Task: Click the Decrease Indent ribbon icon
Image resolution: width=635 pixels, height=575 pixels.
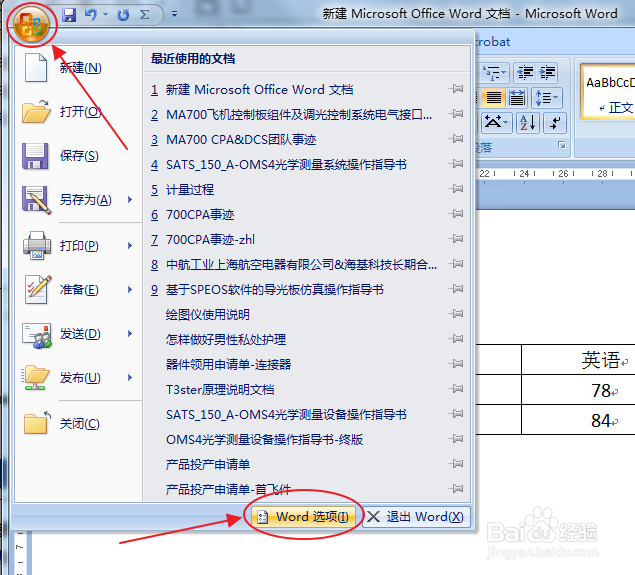Action: click(x=525, y=73)
